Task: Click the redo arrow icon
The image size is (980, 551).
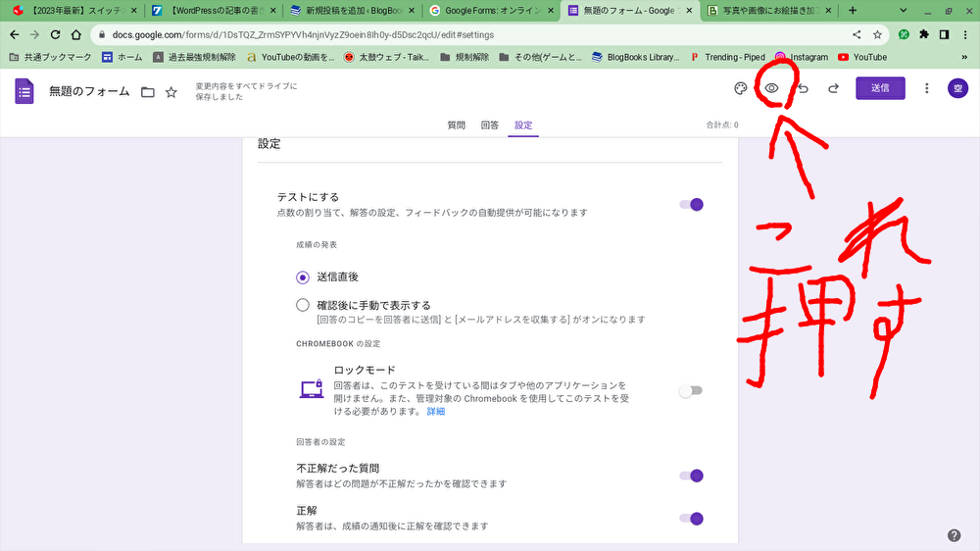Action: click(833, 89)
